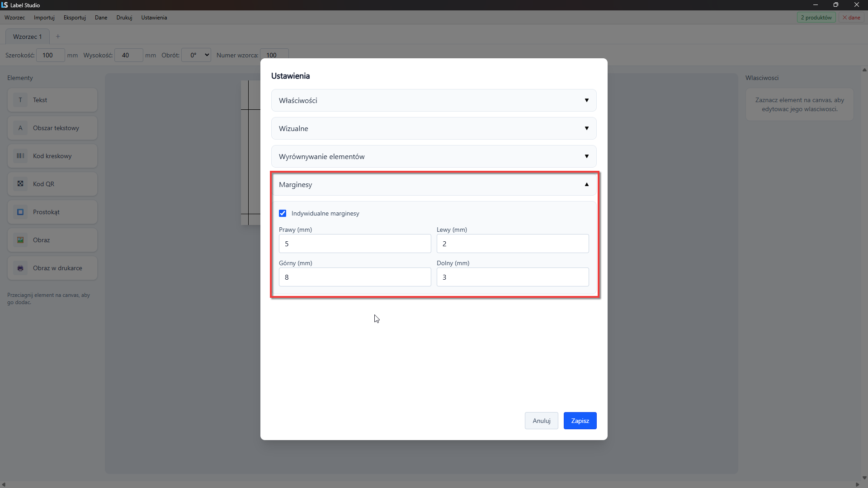868x488 pixels.
Task: Click the X dane button
Action: tap(851, 18)
